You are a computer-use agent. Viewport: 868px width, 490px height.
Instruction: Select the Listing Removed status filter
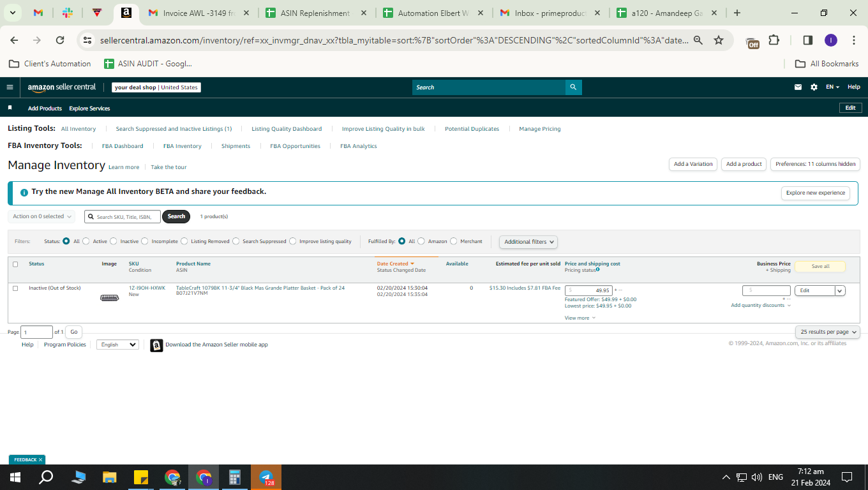184,241
